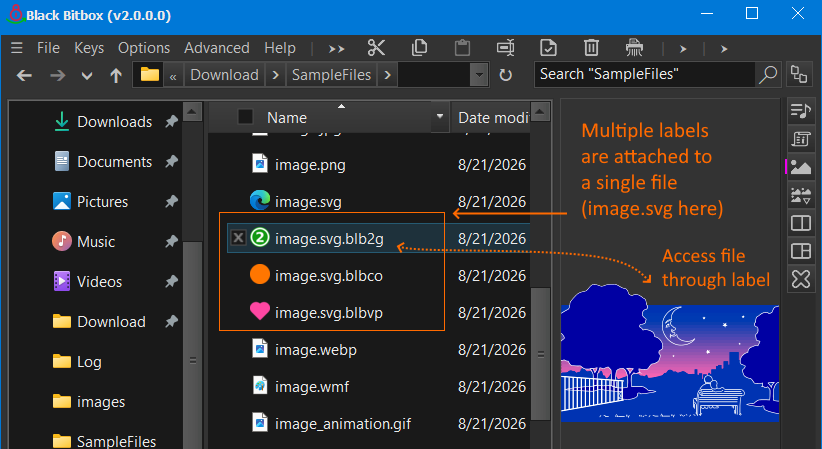Click the file list scroll up arrow
Image resolution: width=822 pixels, height=449 pixels.
[540, 111]
